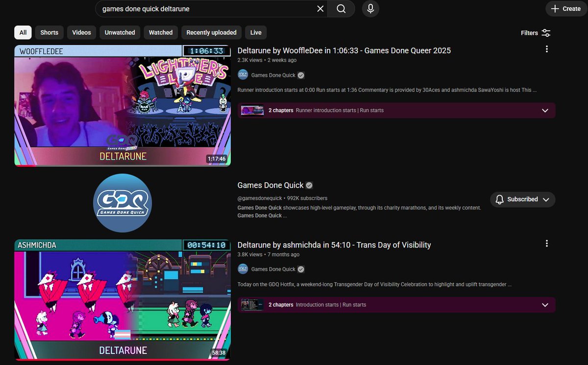This screenshot has width=588, height=365.
Task: Open more options for ashmichda video
Action: 547,243
